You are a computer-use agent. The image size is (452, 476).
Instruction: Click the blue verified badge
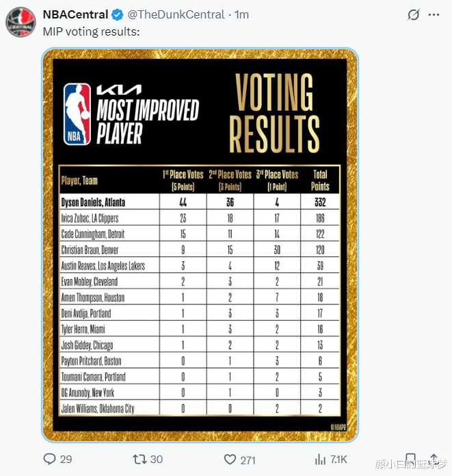(x=118, y=14)
